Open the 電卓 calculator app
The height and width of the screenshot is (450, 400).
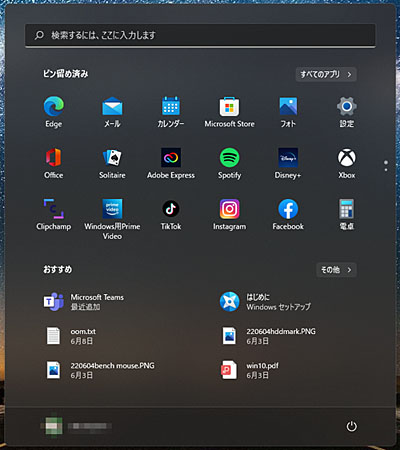pyautogui.click(x=347, y=215)
